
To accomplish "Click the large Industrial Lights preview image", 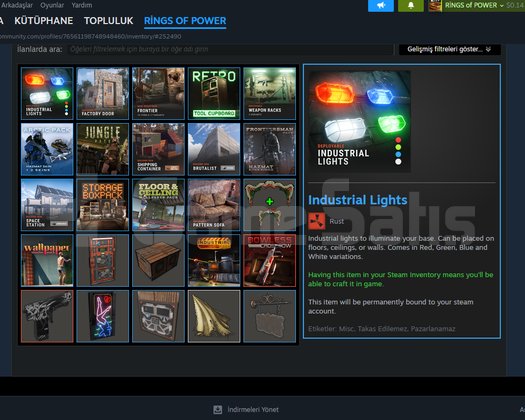I will pyautogui.click(x=359, y=121).
